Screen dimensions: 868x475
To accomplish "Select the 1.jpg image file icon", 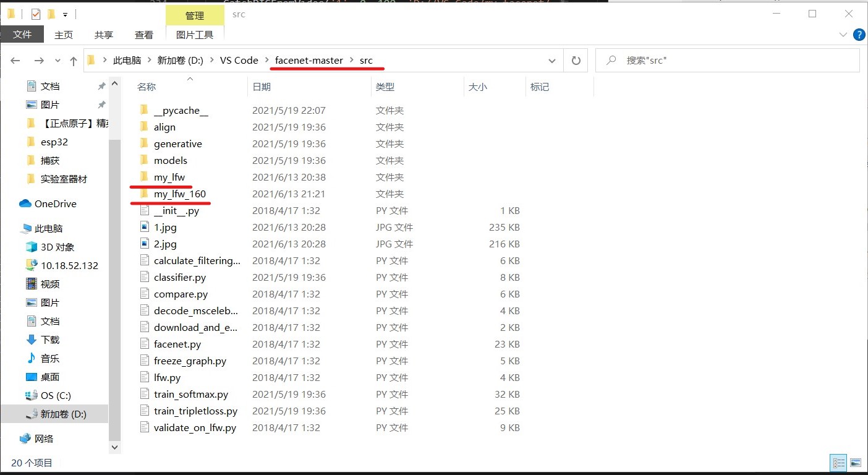I will coord(144,227).
